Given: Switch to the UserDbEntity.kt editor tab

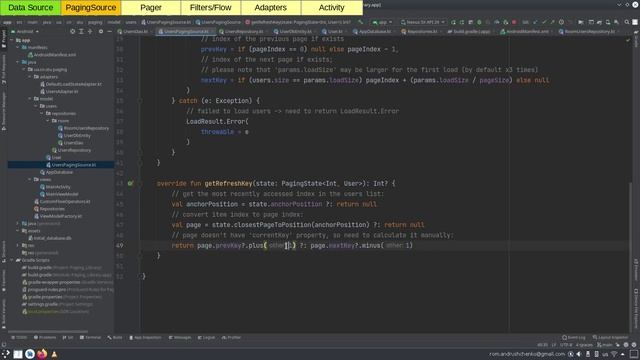Looking at the screenshot, I should (295, 31).
